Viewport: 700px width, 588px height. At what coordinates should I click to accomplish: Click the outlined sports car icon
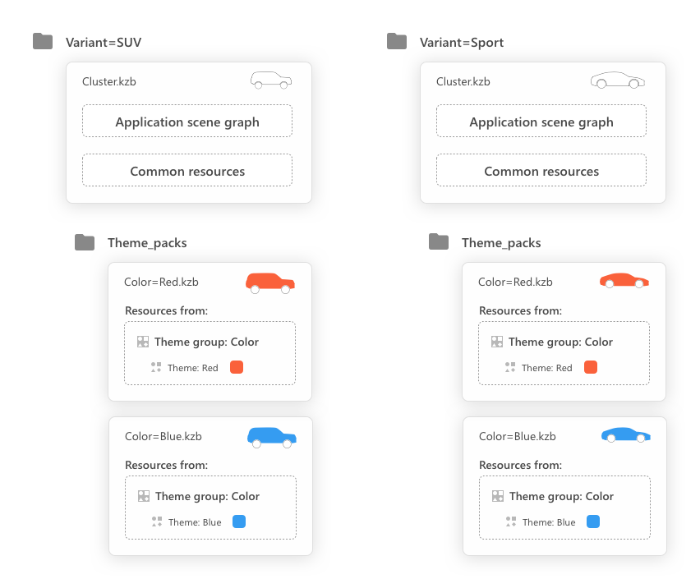click(618, 80)
